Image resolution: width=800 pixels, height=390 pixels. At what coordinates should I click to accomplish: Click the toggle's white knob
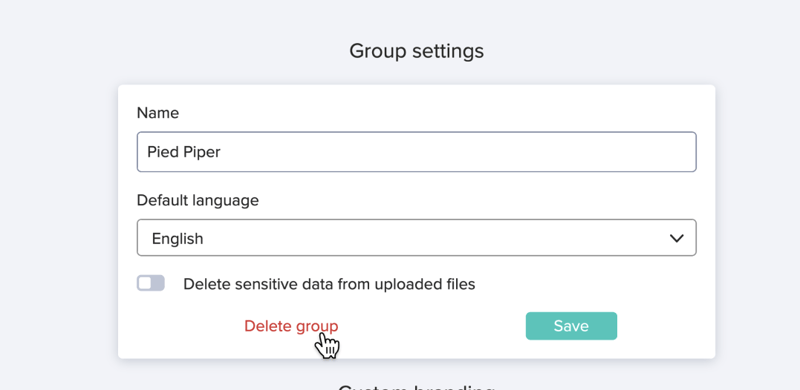pos(145,283)
